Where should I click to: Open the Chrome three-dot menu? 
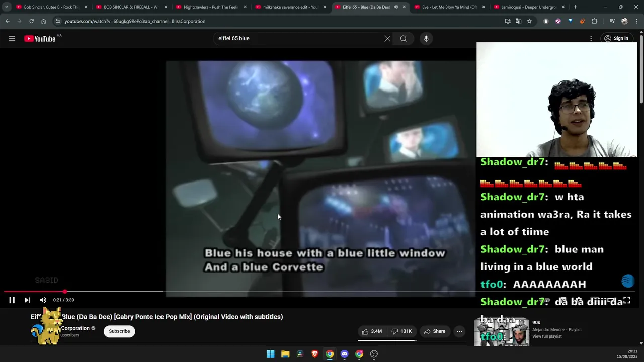point(636,21)
